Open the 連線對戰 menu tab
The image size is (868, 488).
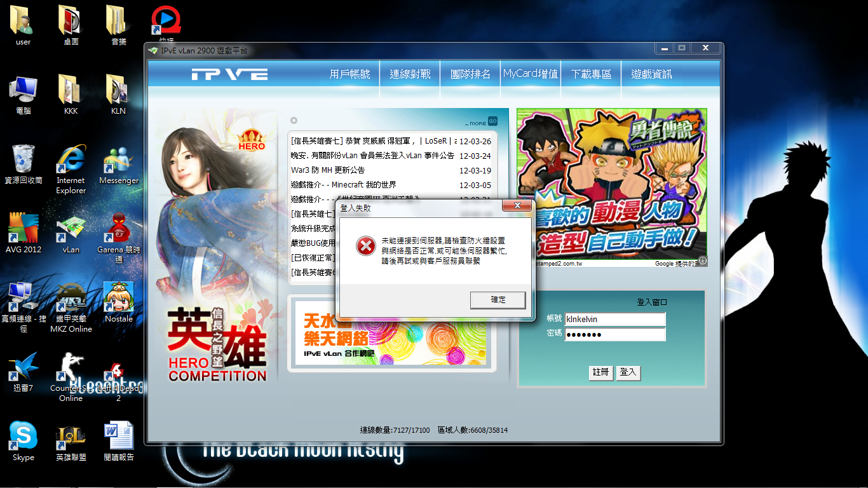(x=410, y=74)
